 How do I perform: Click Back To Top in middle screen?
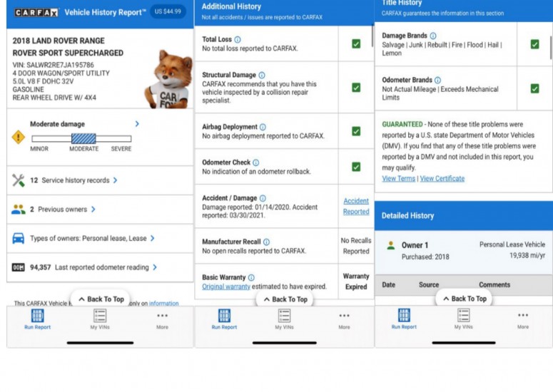click(285, 299)
